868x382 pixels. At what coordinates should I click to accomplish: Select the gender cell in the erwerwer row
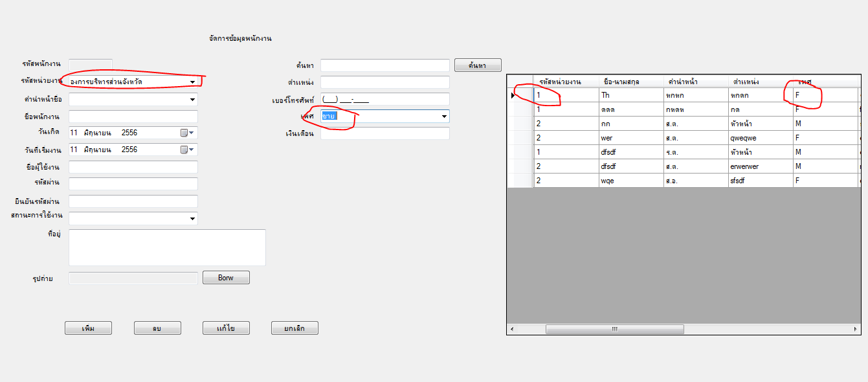(826, 166)
